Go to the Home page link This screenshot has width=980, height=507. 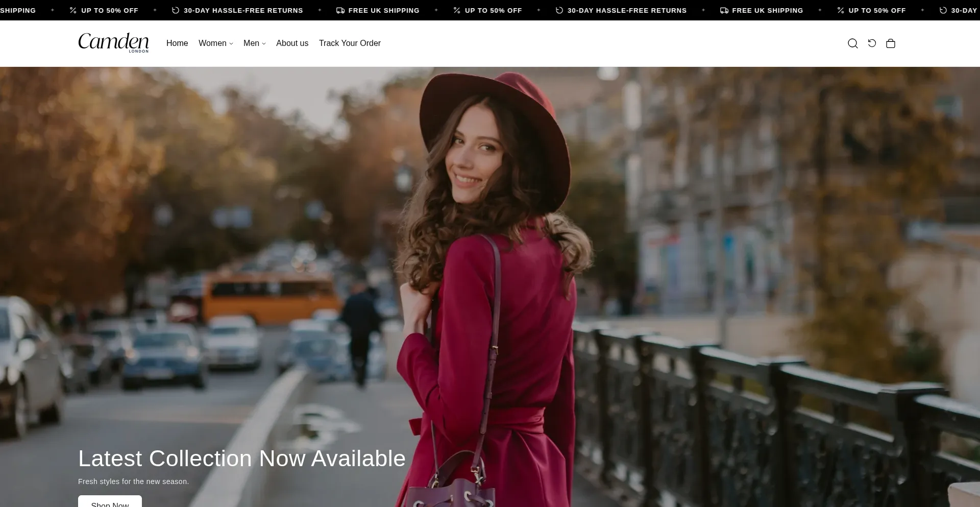pyautogui.click(x=177, y=43)
